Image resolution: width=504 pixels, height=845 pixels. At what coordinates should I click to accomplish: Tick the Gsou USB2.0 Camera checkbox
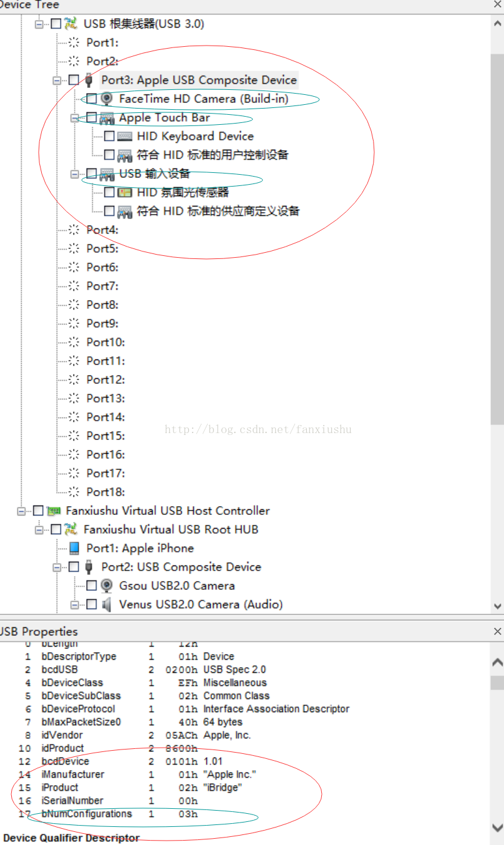click(92, 585)
